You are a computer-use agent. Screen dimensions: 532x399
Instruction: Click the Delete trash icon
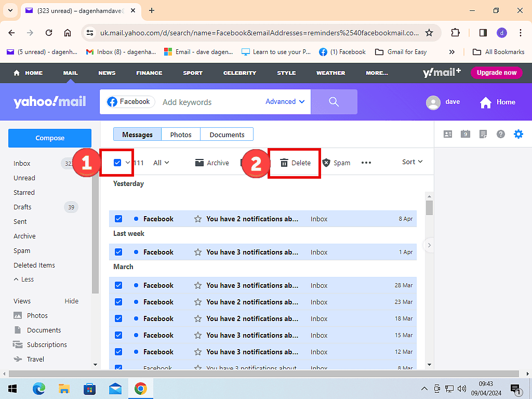[x=284, y=163]
